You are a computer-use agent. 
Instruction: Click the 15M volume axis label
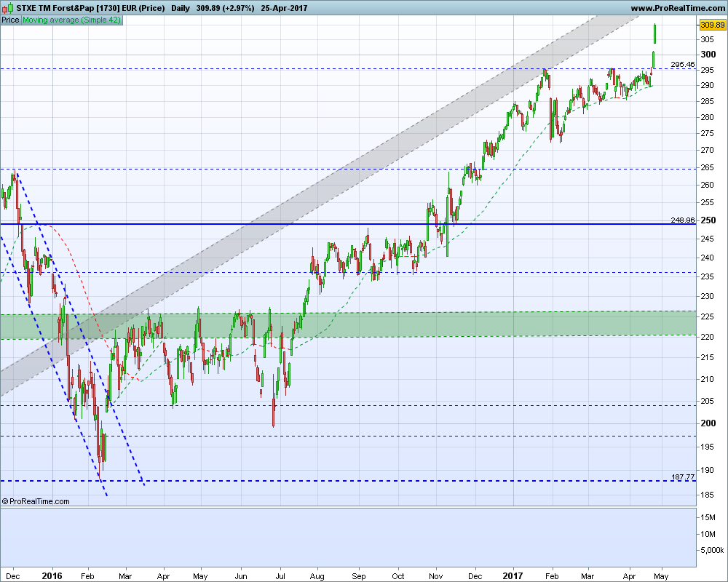click(708, 517)
